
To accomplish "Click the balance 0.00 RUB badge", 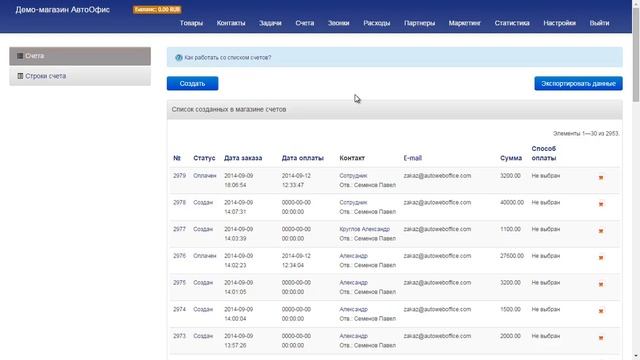I will click(157, 9).
